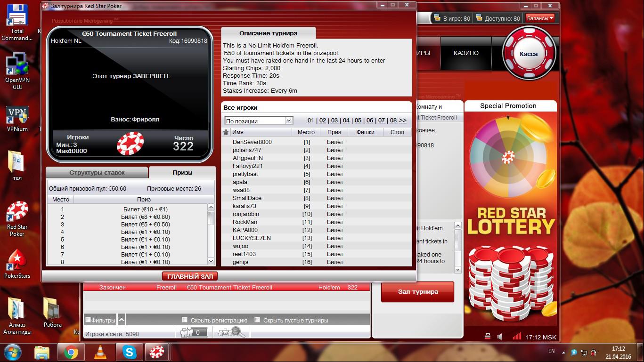
Task: Open the Алмаз Атлантиды desktop folder
Action: (x=17, y=316)
